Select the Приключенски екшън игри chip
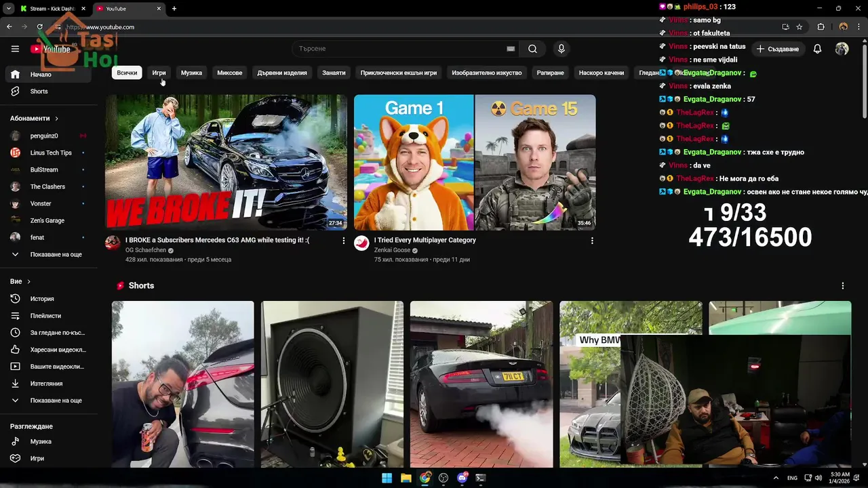Viewport: 868px width, 488px height. [399, 73]
